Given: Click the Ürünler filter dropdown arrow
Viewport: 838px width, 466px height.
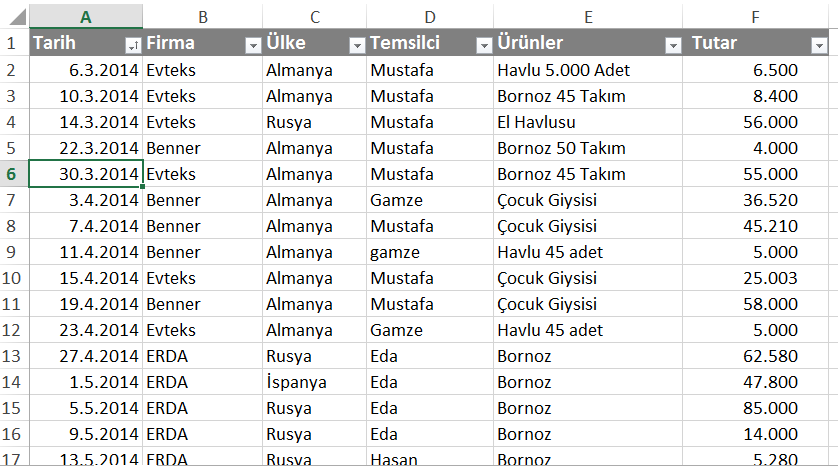Looking at the screenshot, I should (x=673, y=45).
